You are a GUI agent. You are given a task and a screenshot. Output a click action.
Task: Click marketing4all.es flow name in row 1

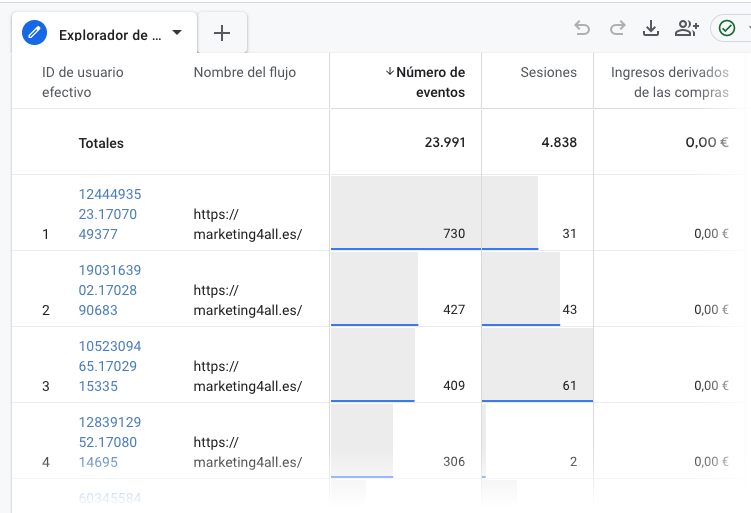point(248,224)
